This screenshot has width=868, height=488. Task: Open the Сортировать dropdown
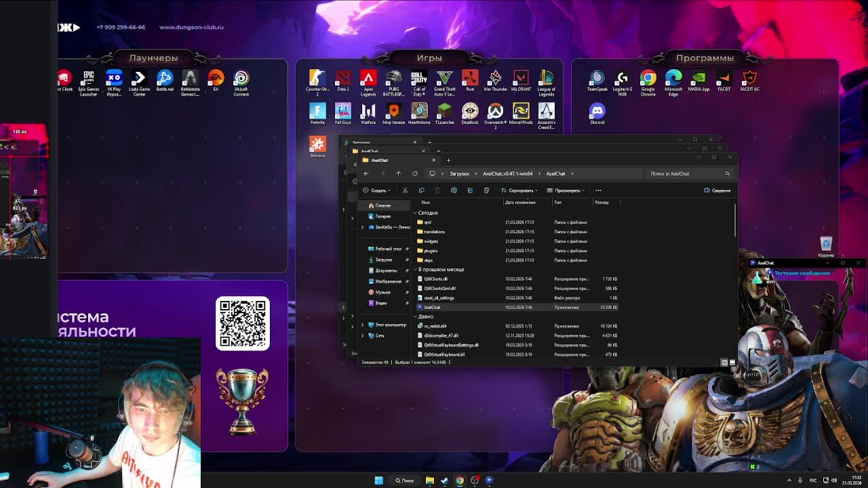[x=519, y=190]
